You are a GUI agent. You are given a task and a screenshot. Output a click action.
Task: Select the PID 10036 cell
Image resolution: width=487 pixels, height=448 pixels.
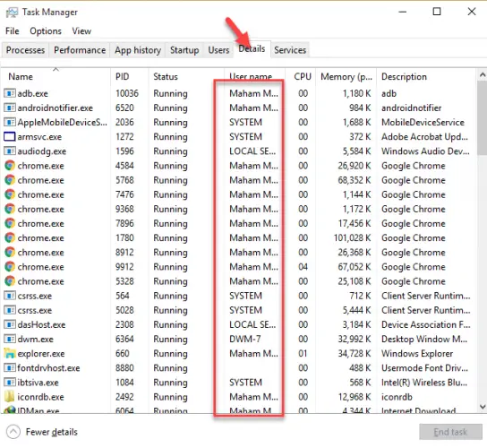pos(127,93)
